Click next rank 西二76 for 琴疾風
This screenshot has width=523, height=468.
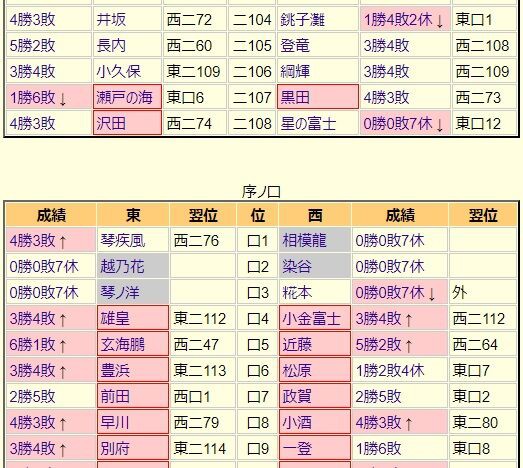tap(196, 241)
